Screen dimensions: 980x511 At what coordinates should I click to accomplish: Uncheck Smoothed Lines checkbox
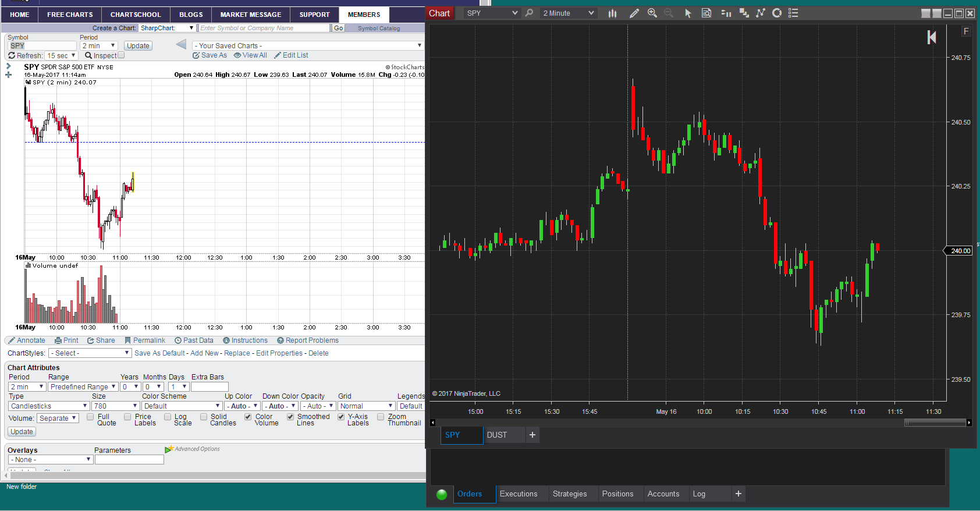(x=290, y=417)
